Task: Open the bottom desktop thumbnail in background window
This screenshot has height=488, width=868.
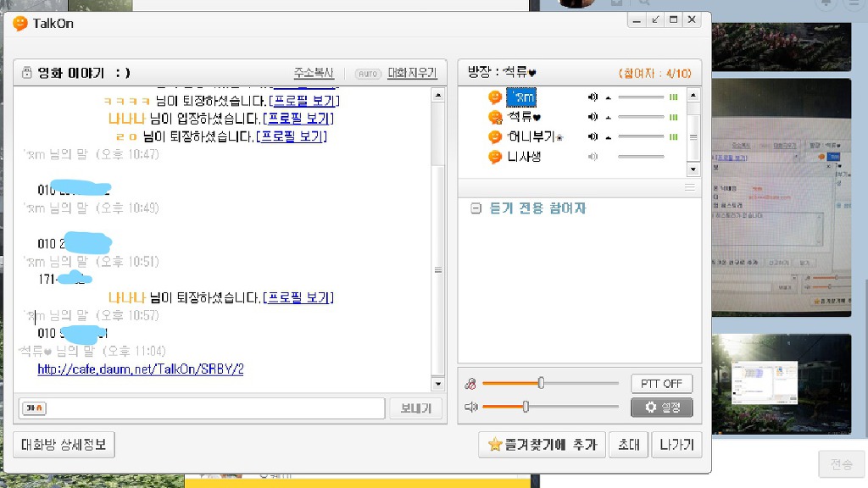Action: point(781,384)
